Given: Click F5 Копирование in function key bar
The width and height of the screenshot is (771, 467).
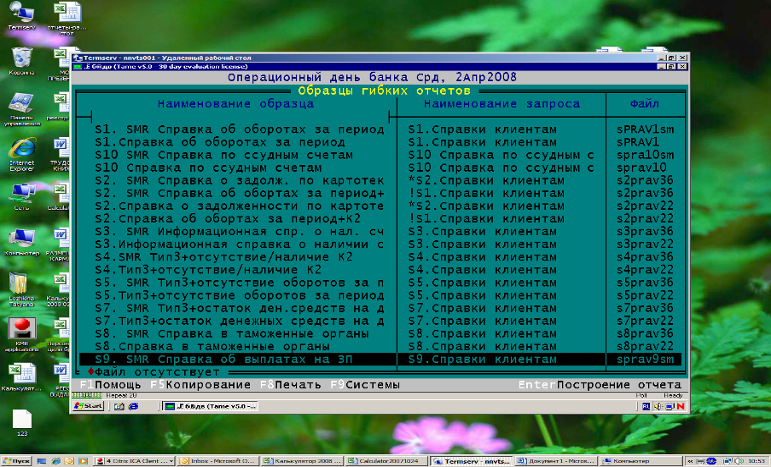Looking at the screenshot, I should (x=201, y=385).
